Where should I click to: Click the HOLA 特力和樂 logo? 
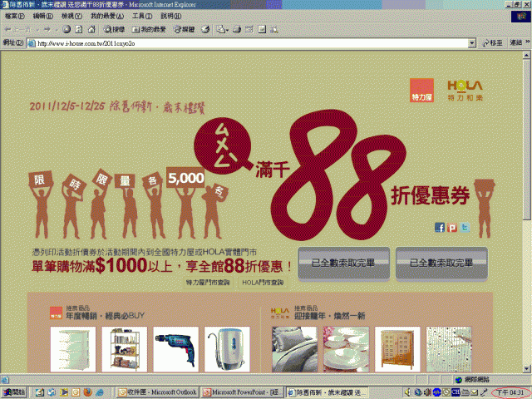click(x=465, y=91)
